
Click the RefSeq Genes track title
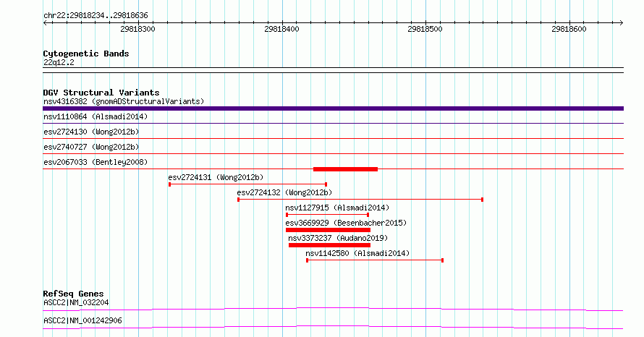click(x=73, y=294)
